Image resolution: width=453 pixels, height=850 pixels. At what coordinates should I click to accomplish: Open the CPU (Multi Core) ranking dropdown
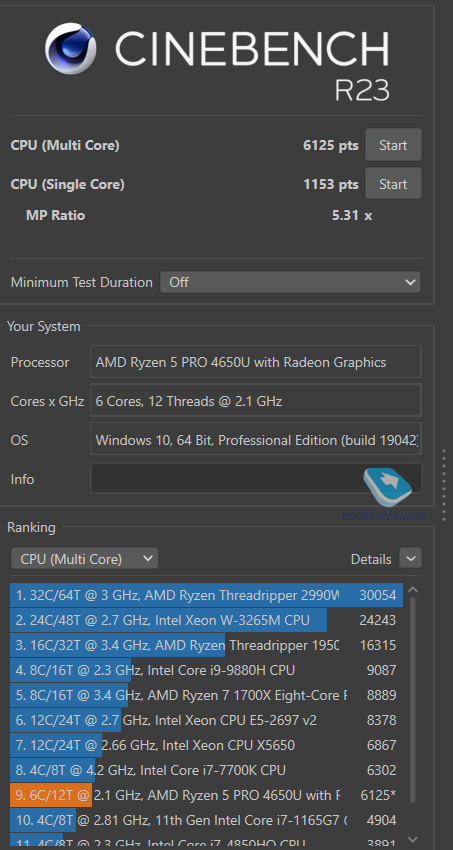pos(84,558)
